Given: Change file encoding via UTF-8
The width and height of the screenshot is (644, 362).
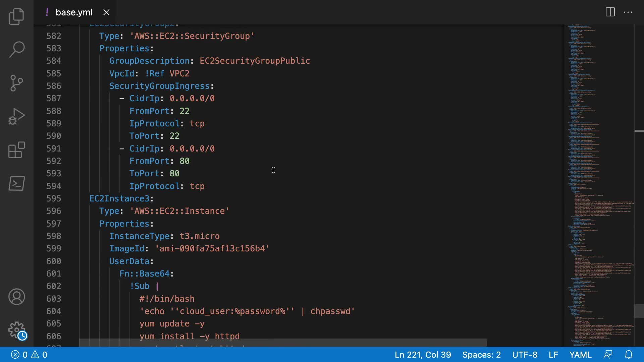Looking at the screenshot, I should [525, 355].
